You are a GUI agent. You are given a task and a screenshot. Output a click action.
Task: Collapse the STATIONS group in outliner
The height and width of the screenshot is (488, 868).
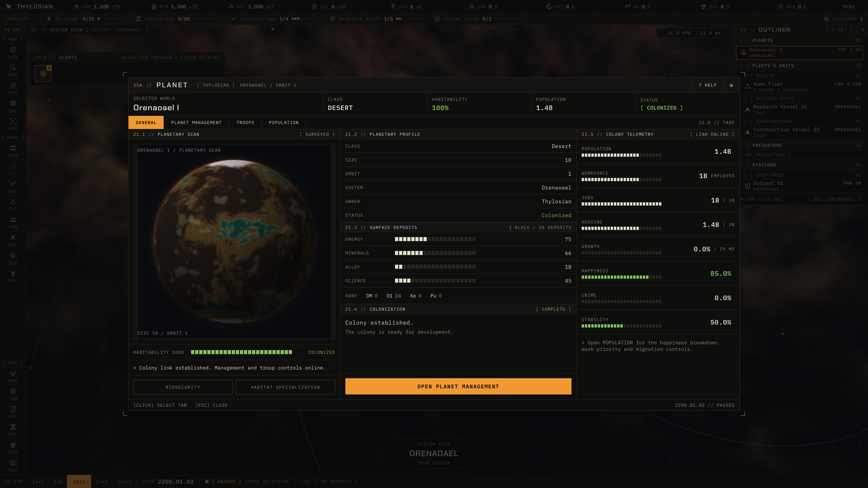point(744,165)
